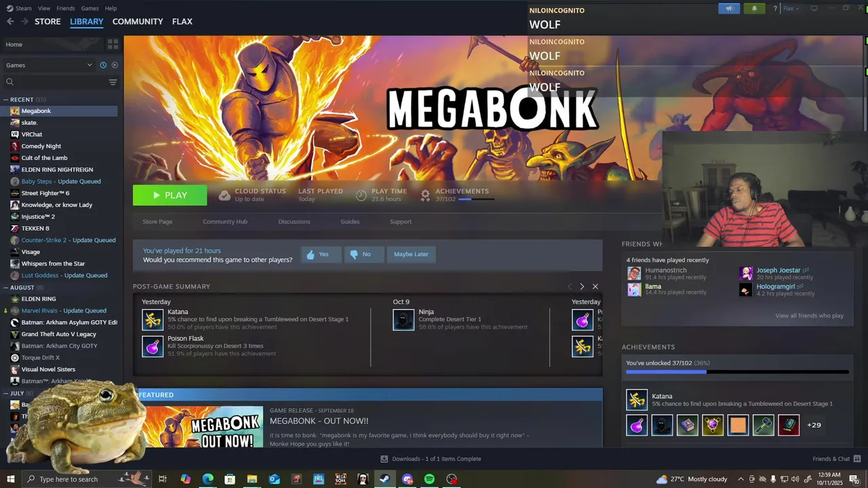Switch to the STORE tab
868x488 pixels.
[47, 22]
